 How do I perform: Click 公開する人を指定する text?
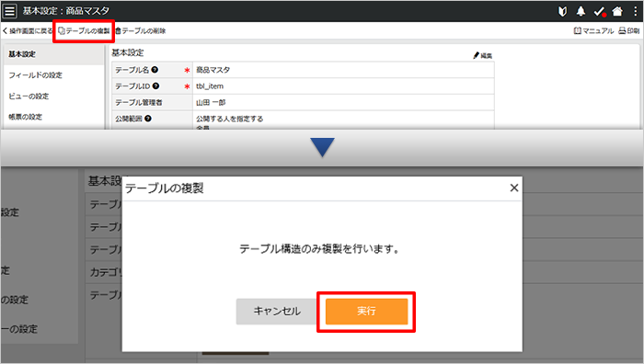pyautogui.click(x=230, y=119)
